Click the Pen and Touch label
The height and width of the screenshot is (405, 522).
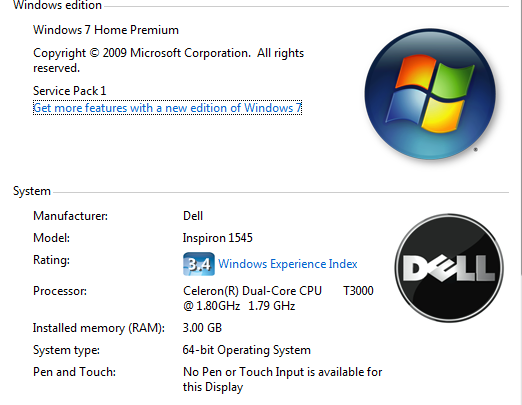click(74, 372)
